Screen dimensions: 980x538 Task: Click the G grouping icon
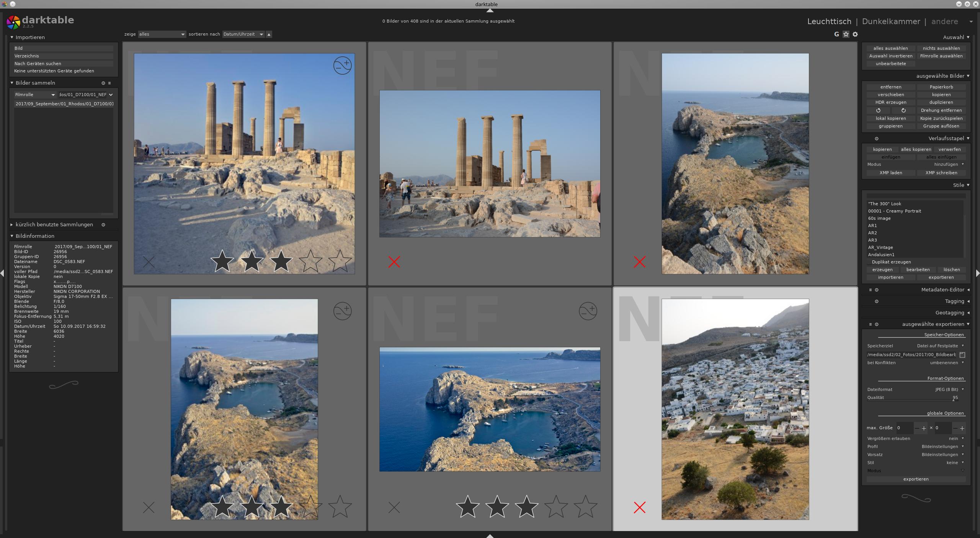coord(836,34)
